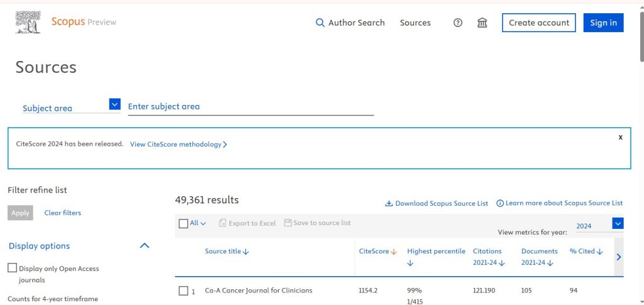Sort by Source title arrow
Screen dimensions: 644x305
click(x=246, y=252)
